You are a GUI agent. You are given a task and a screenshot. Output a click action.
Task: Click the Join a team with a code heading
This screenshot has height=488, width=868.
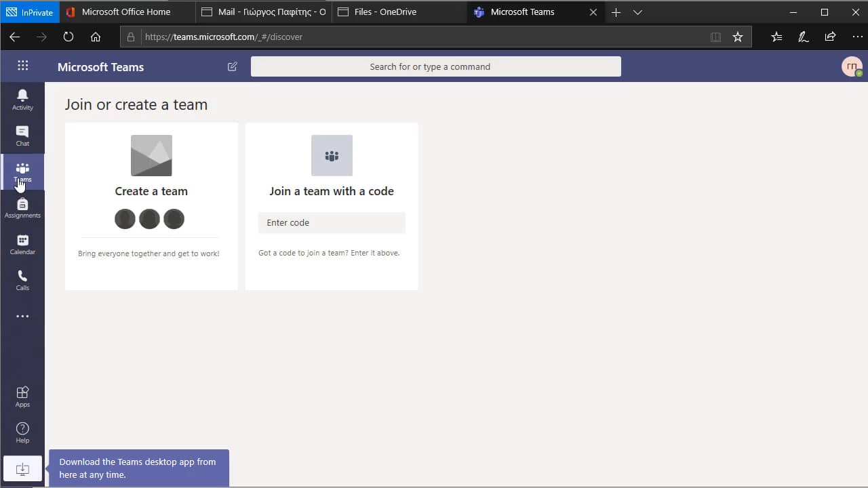[332, 191]
